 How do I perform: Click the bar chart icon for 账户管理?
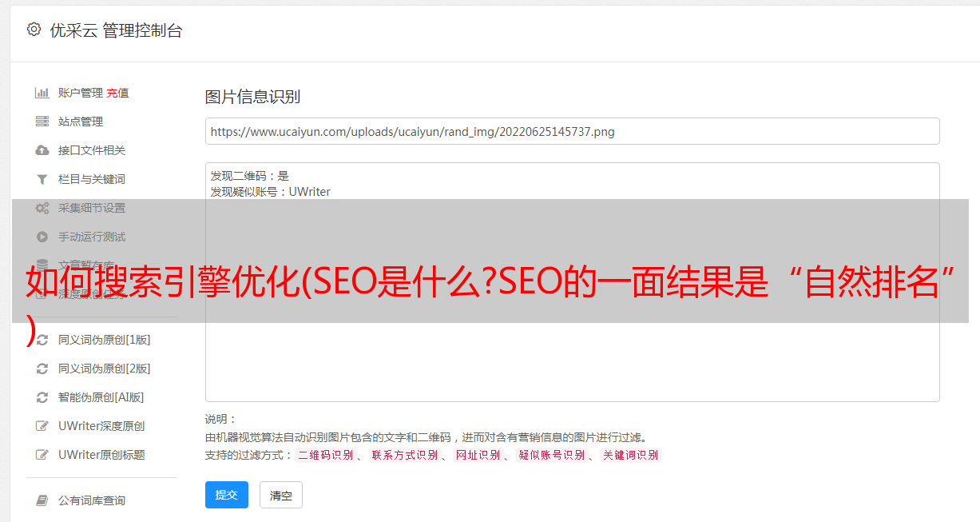(x=42, y=93)
